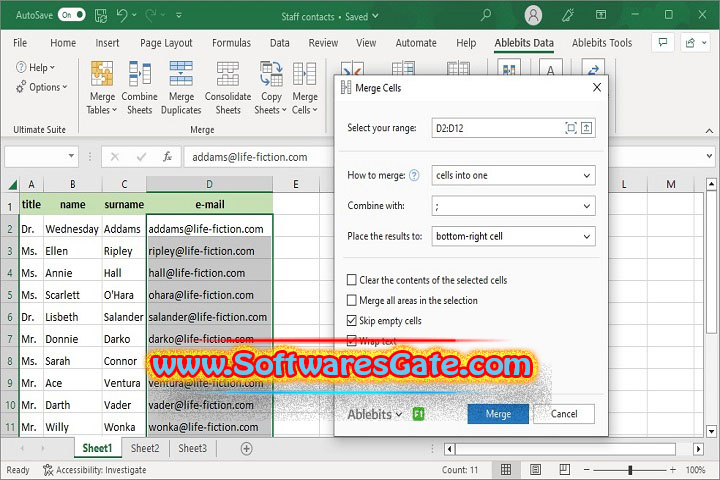Open Combine Sheets tool
This screenshot has height=480, width=720.
click(140, 73)
